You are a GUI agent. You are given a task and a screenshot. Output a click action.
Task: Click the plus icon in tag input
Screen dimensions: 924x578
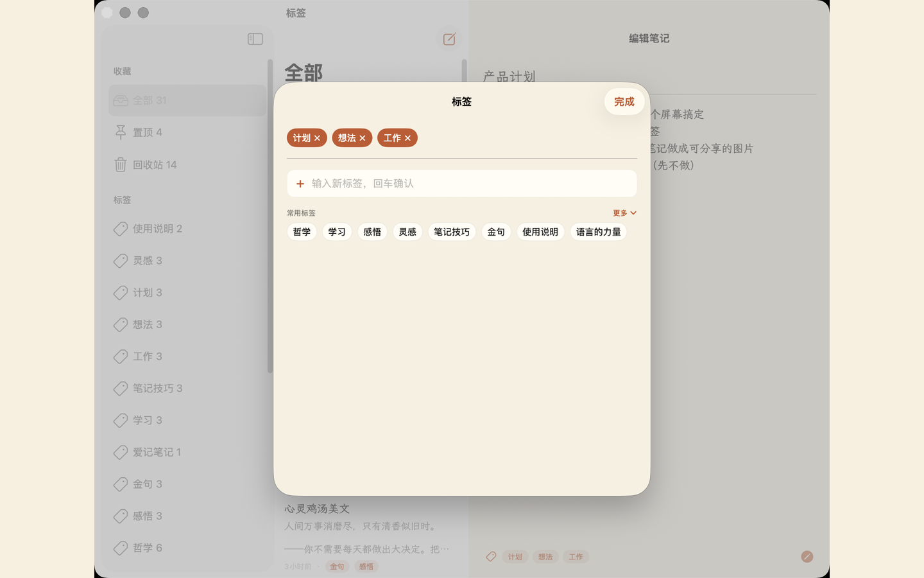(x=300, y=184)
